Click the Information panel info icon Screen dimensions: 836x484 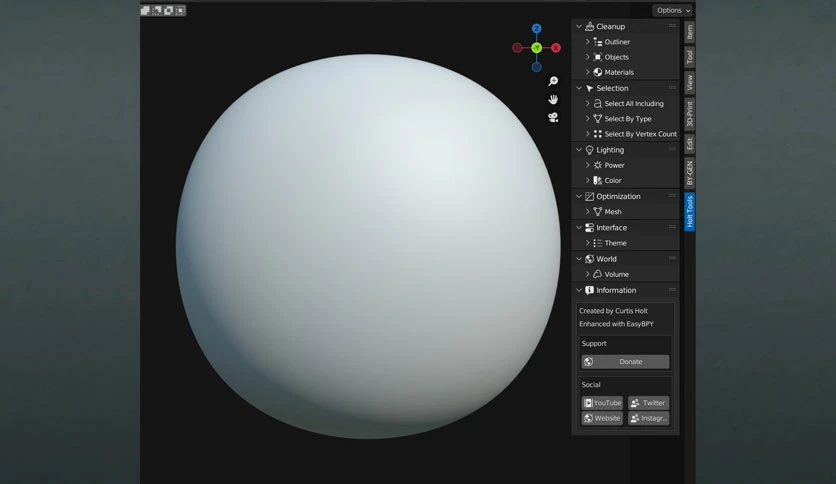click(589, 290)
